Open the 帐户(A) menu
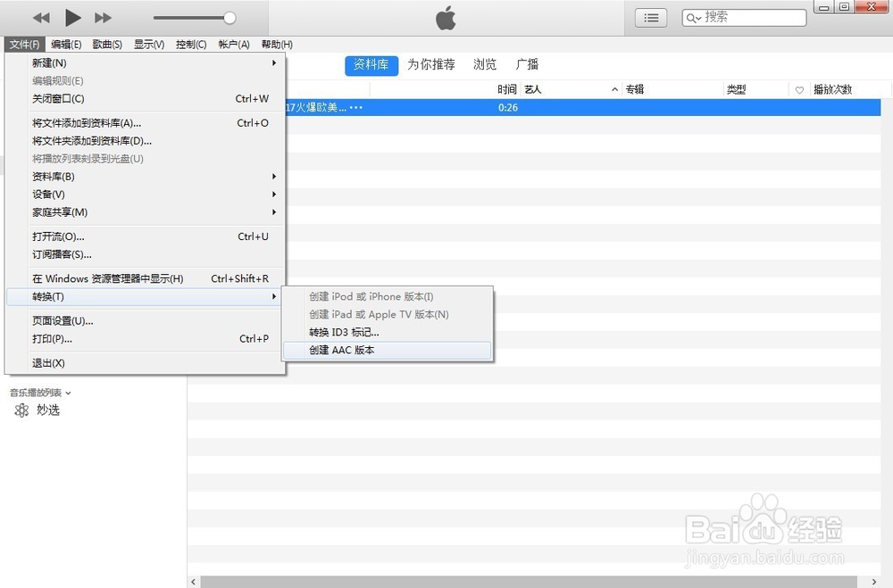 pos(234,45)
